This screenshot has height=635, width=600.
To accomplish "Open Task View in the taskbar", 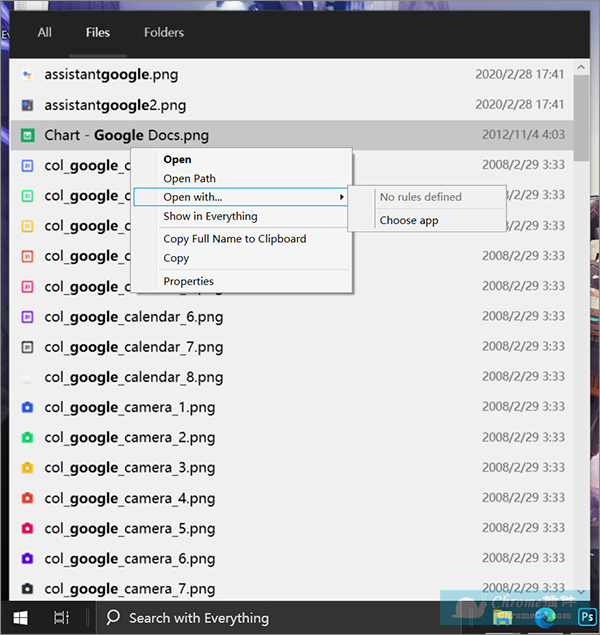I will [61, 617].
